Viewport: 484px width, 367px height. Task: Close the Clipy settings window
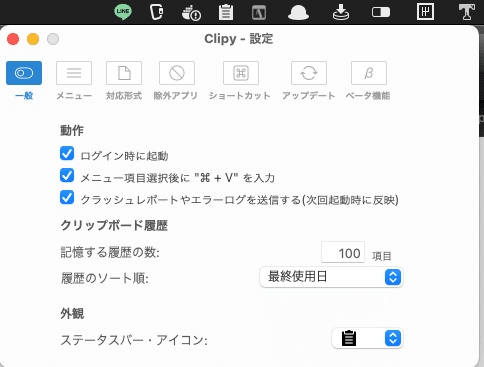13,39
